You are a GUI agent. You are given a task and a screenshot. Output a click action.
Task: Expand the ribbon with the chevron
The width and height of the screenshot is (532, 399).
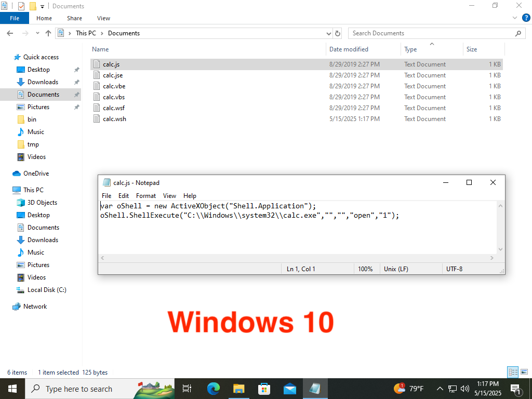point(515,18)
